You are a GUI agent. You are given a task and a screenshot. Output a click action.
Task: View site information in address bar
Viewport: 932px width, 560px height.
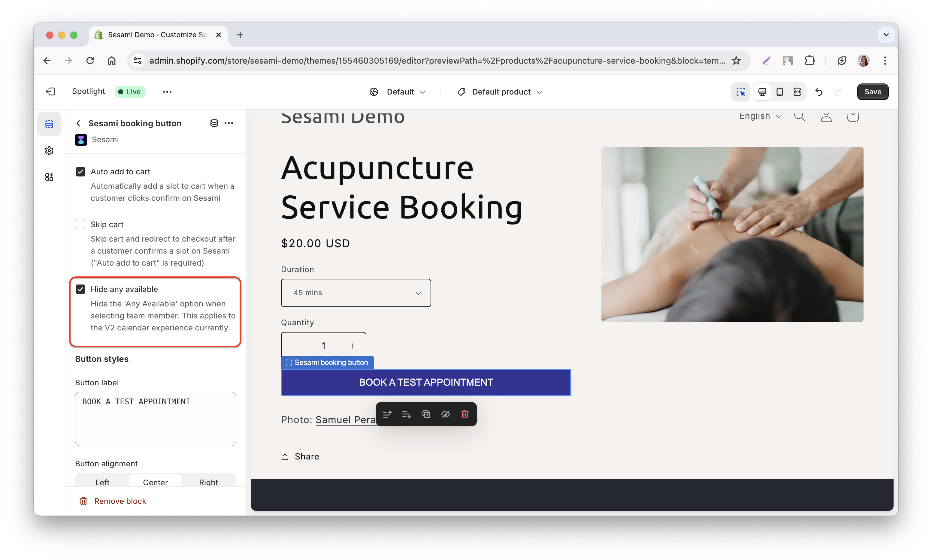tap(138, 60)
